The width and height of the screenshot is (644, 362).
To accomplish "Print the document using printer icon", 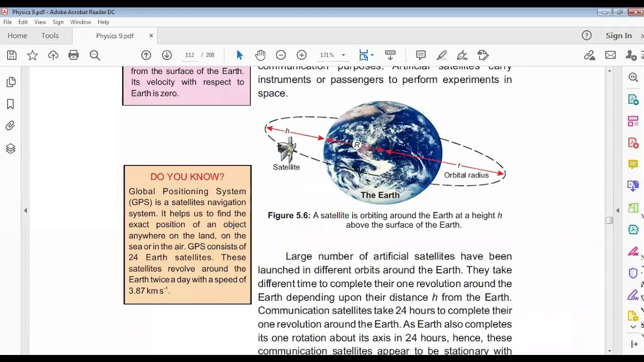I will (x=73, y=55).
